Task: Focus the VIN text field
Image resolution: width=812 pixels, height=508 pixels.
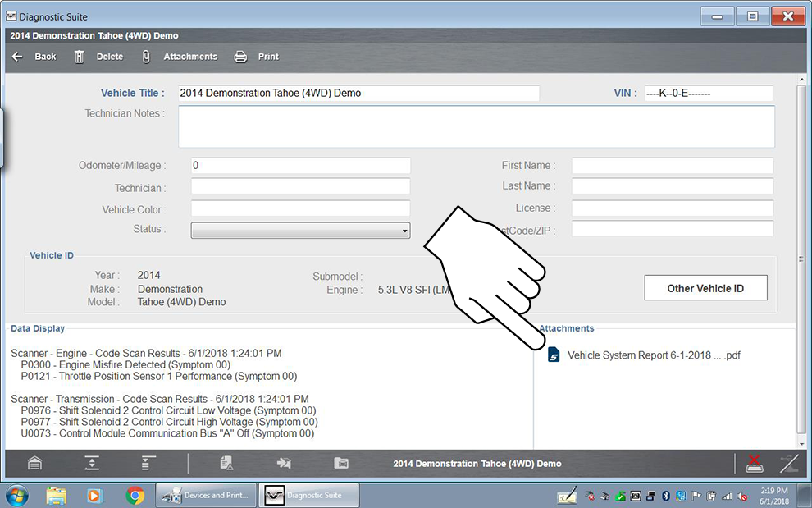Action: [707, 94]
